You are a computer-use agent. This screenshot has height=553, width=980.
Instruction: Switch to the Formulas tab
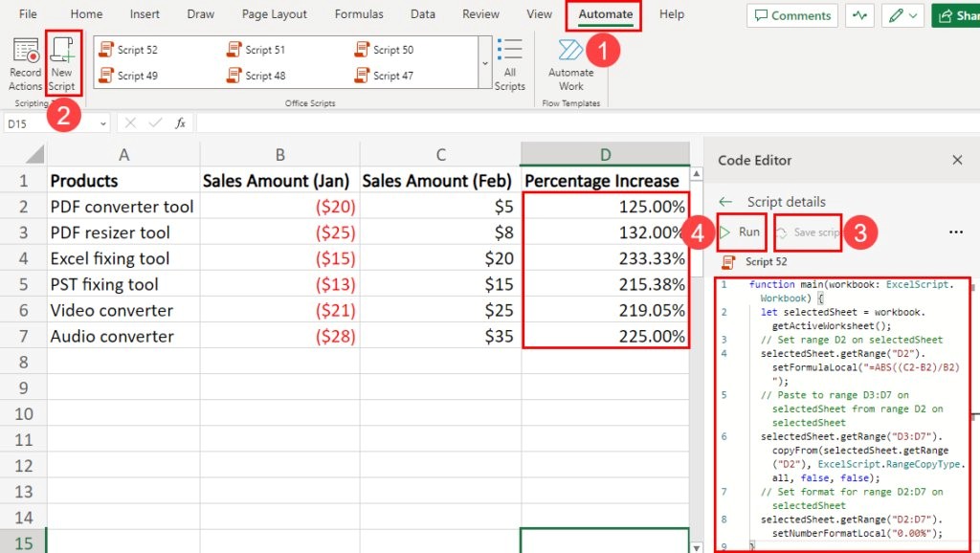pos(359,14)
